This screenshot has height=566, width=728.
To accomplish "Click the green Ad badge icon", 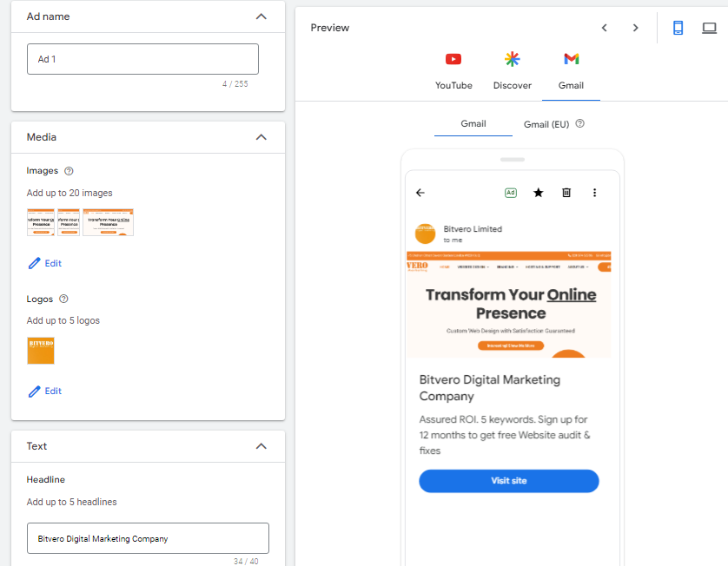I will (510, 193).
